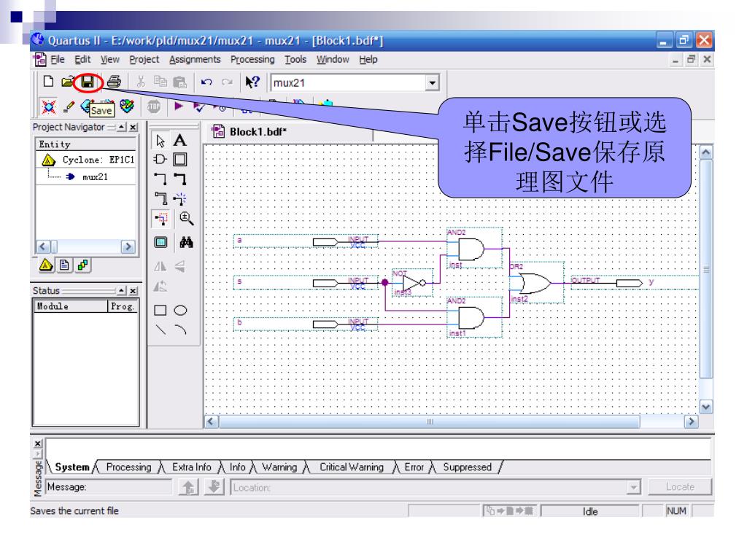Image resolution: width=747 pixels, height=560 pixels.
Task: Switch to the Suppressed messages tab
Action: pyautogui.click(x=467, y=467)
